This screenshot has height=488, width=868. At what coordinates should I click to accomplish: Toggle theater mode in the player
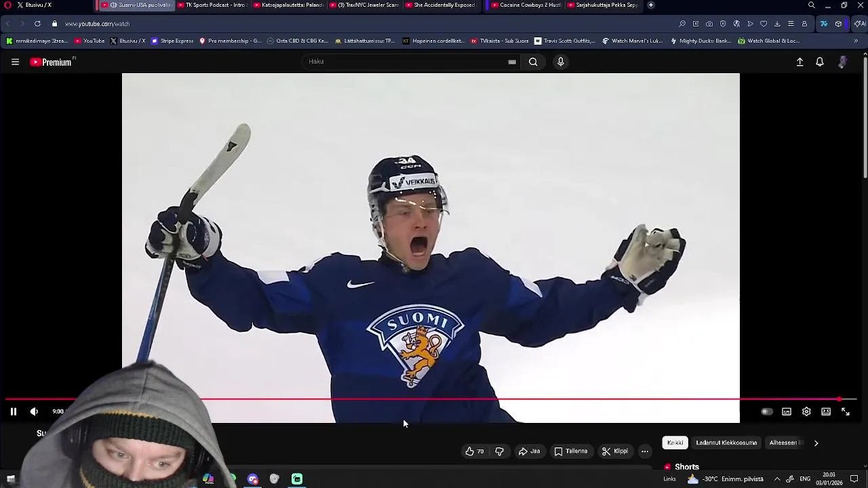[x=826, y=411]
